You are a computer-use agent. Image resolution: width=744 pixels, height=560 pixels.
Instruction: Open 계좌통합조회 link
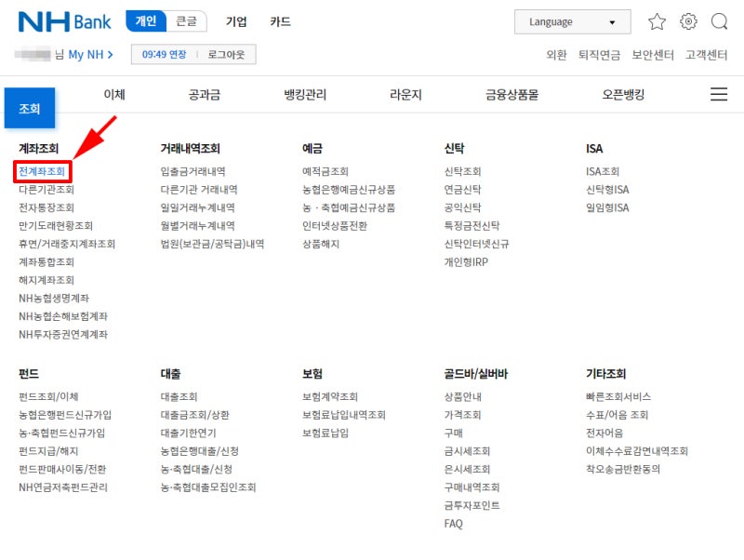pos(46,262)
